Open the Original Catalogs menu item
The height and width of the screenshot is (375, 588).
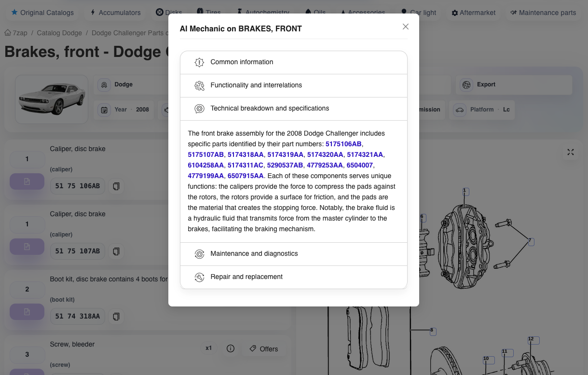click(x=42, y=13)
